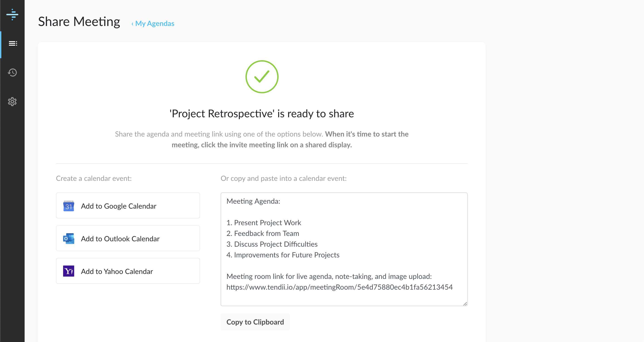Open the meeting history clock icon
This screenshot has width=644, height=342.
pyautogui.click(x=12, y=73)
